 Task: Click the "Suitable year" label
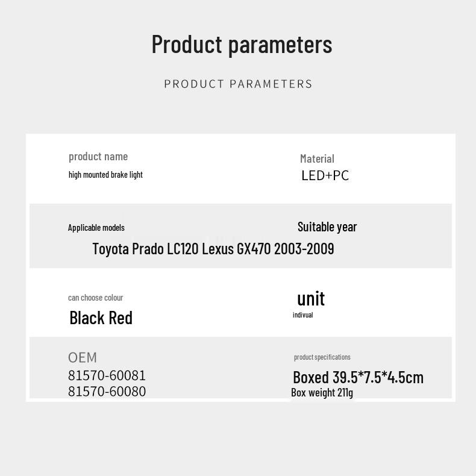327,227
